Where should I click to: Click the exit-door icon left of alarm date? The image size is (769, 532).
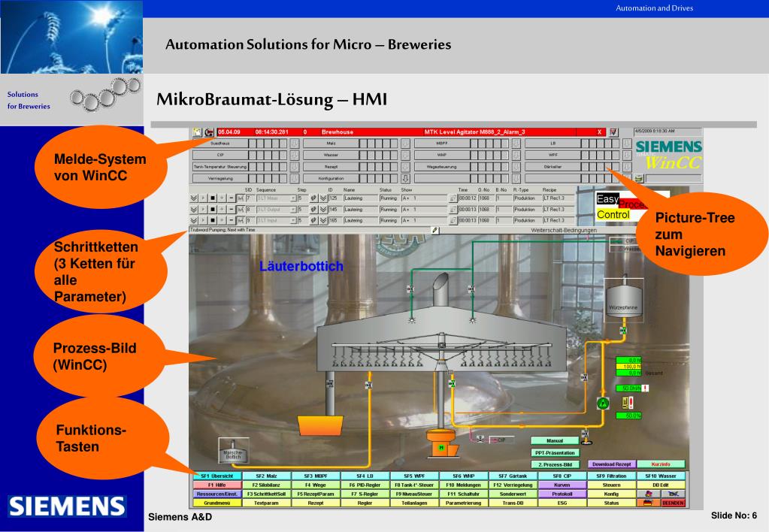[210, 132]
